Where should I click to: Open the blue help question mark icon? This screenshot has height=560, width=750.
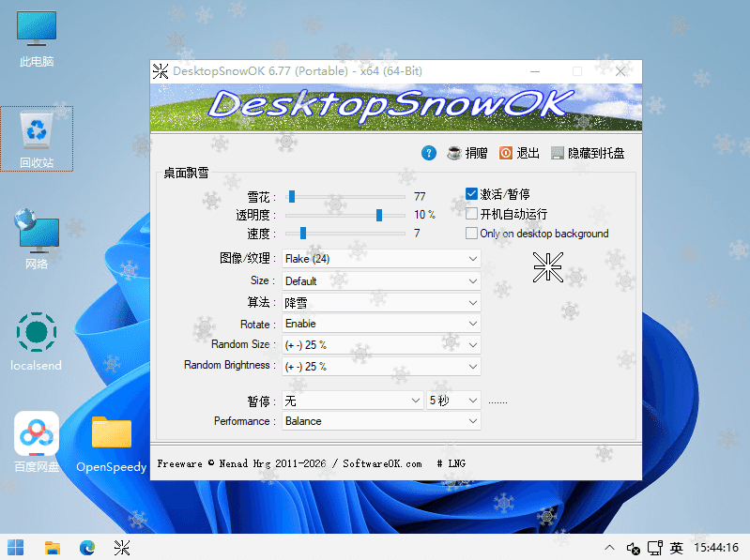click(x=429, y=153)
